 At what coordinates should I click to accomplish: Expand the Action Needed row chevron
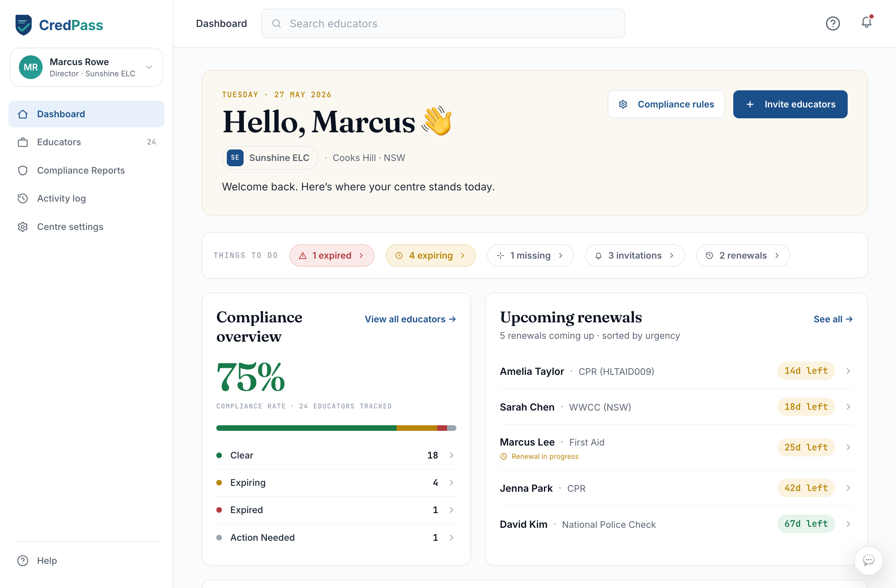[x=451, y=537]
